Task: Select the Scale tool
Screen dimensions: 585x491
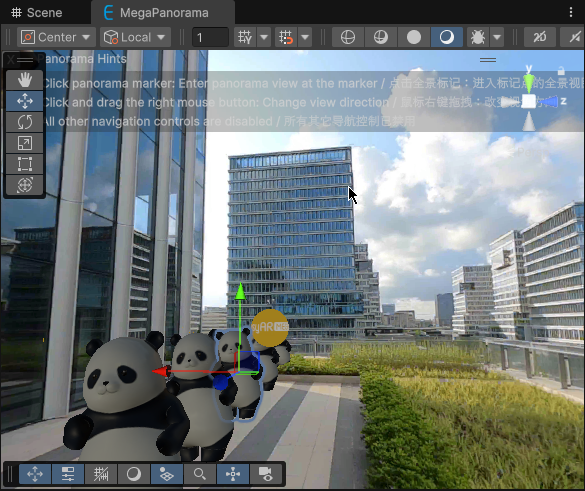Action: tap(25, 143)
